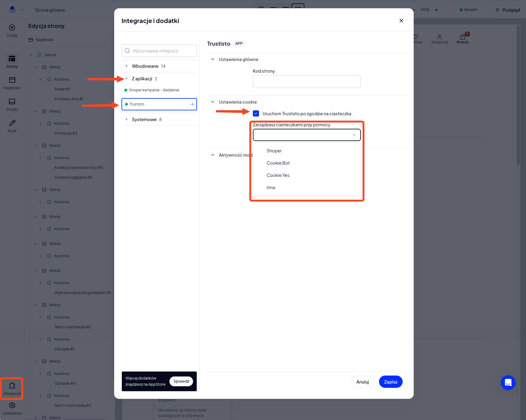526x420 pixels.
Task: Click the Kod strony input field
Action: pos(307,82)
